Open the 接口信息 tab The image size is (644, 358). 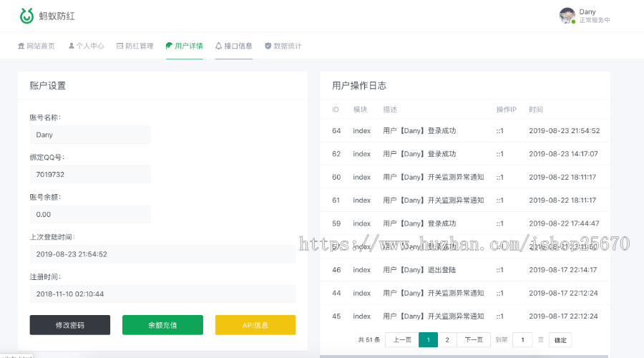(234, 46)
